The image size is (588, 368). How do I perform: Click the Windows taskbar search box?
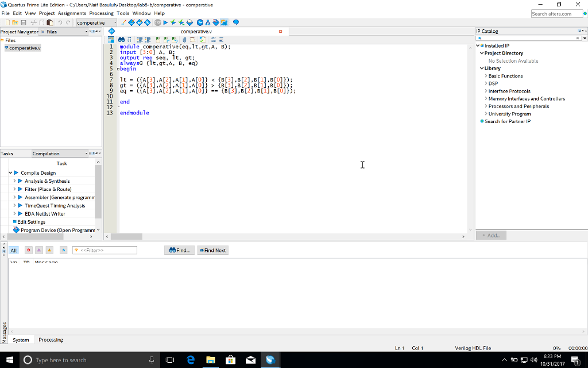pos(86,360)
